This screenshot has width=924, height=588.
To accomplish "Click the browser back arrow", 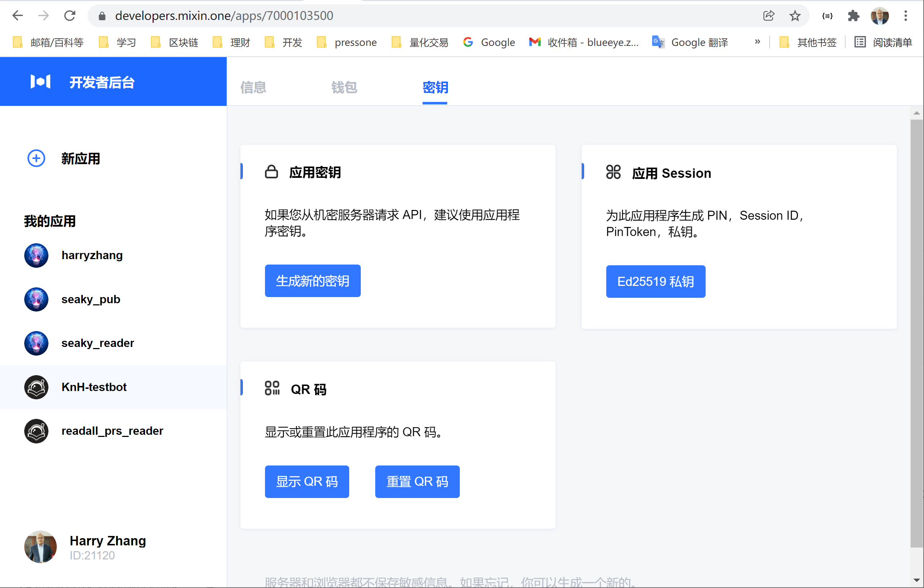I will tap(18, 16).
